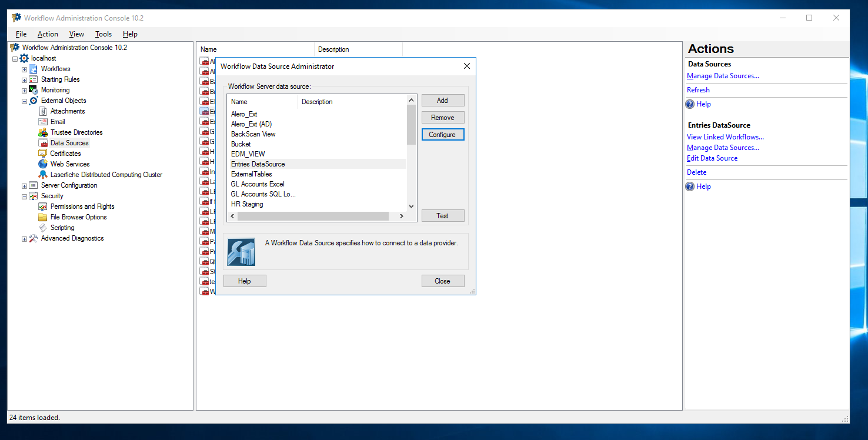Screen dimensions: 868x440
Task: Click the Certificates icon
Action: coord(43,154)
